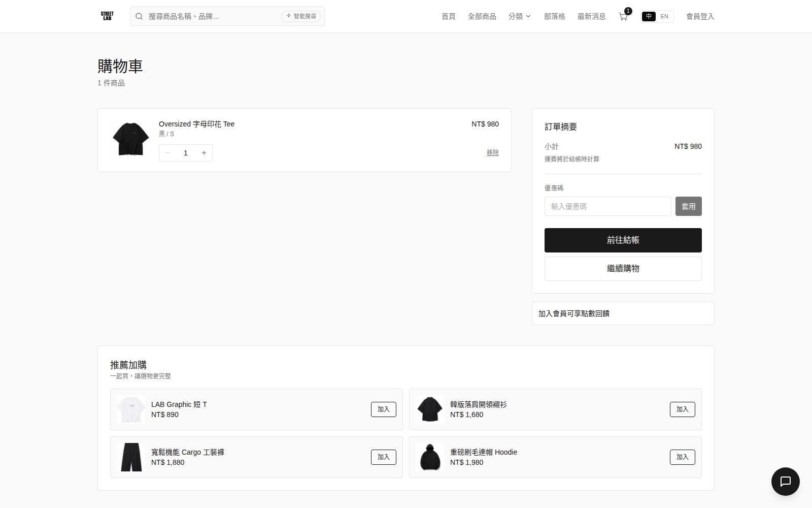
Task: Open the shopping cart icon in header
Action: click(x=623, y=16)
